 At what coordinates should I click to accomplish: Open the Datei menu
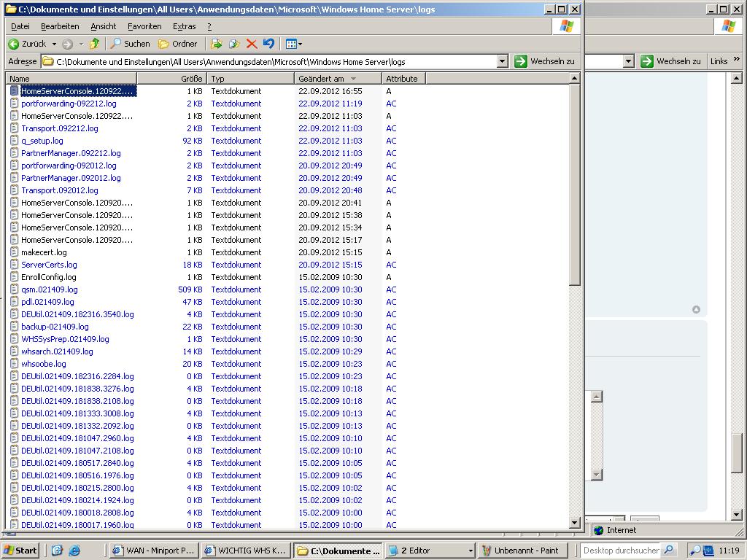(20, 27)
